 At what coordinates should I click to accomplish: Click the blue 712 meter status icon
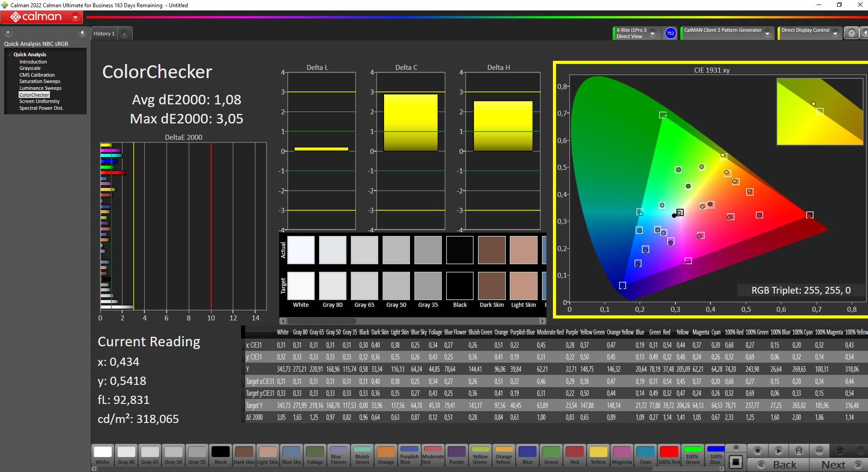coord(670,33)
